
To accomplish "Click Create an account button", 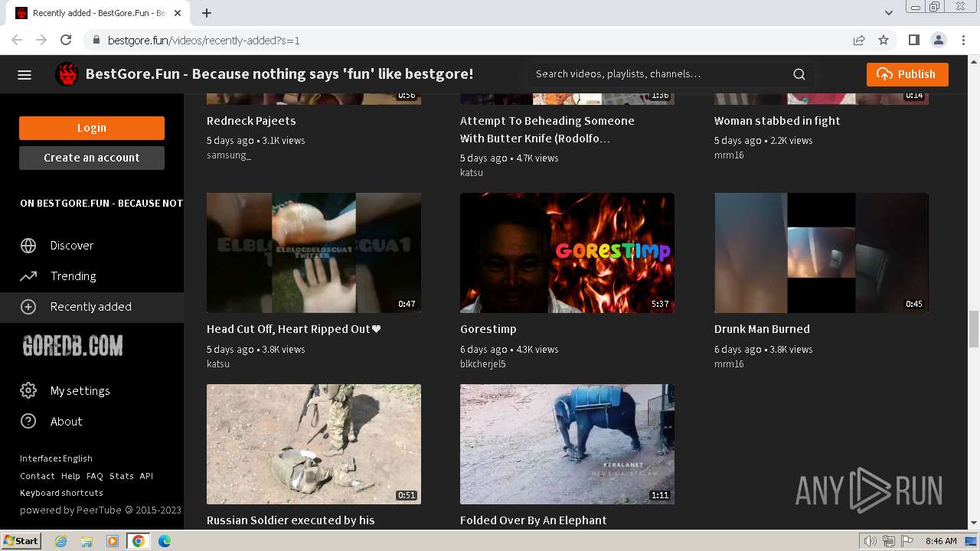I will pyautogui.click(x=92, y=158).
